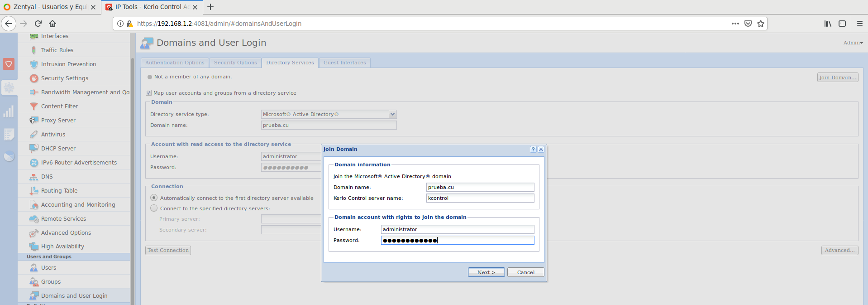Select the Antivirus syringe icon
868x305 pixels.
coord(34,134)
